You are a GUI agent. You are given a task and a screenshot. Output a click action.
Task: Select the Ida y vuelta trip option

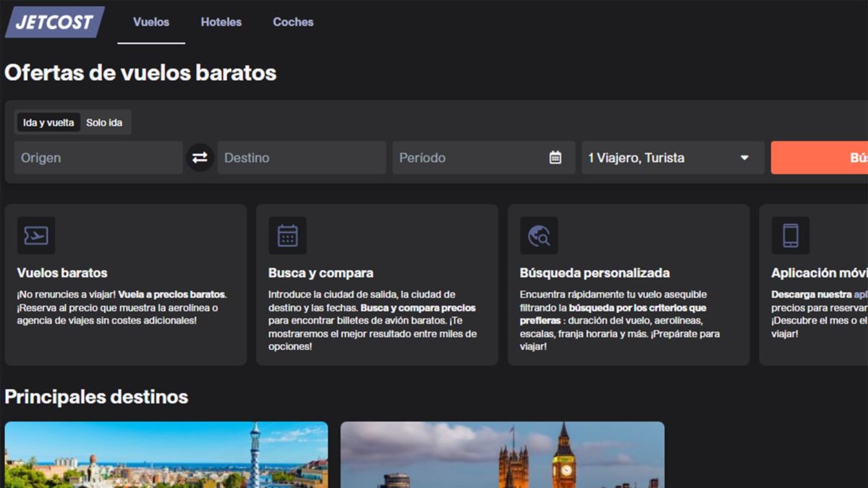[x=48, y=122]
